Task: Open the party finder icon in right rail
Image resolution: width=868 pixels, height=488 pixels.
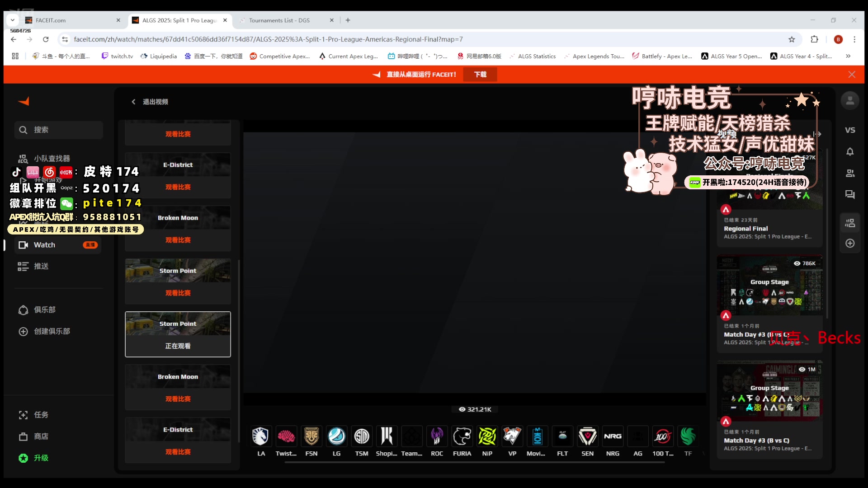Action: (x=850, y=222)
